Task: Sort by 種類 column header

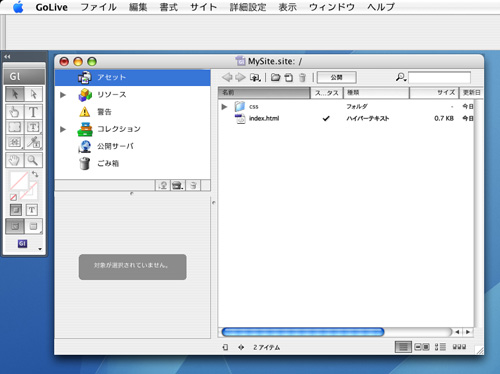Action: coord(376,93)
